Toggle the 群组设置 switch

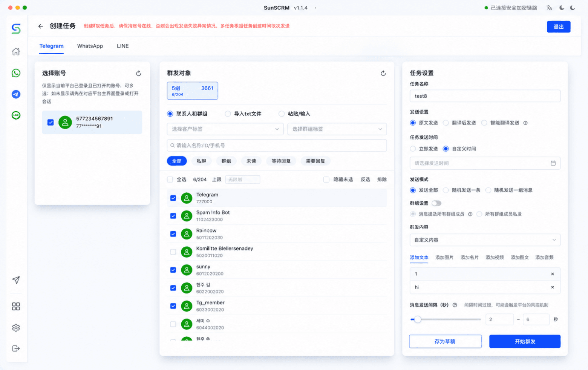tap(436, 203)
